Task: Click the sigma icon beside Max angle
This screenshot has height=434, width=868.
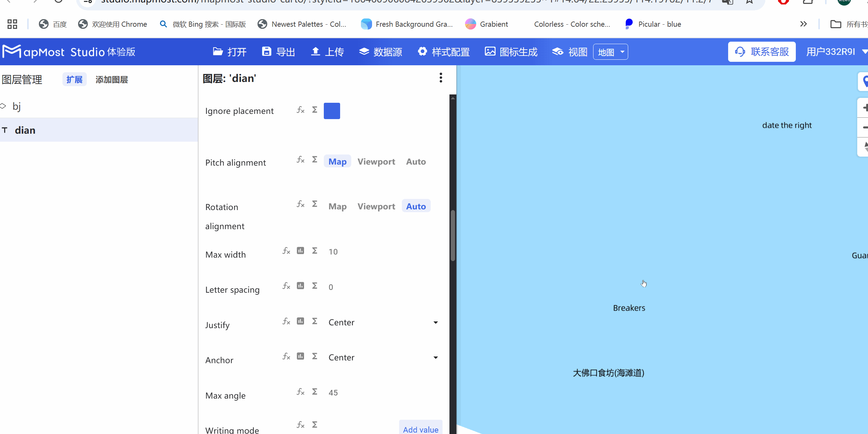Action: click(315, 392)
